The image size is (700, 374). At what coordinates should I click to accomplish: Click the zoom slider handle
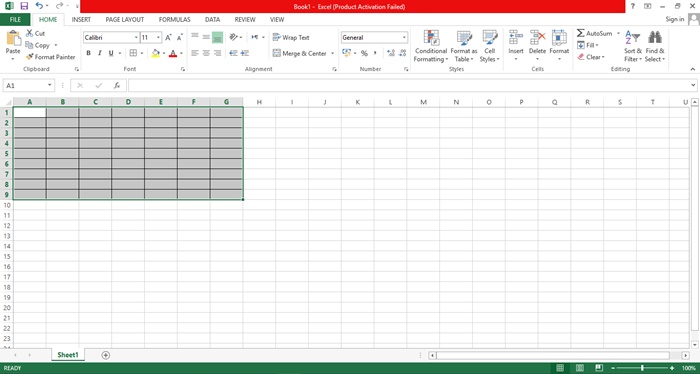tap(642, 368)
